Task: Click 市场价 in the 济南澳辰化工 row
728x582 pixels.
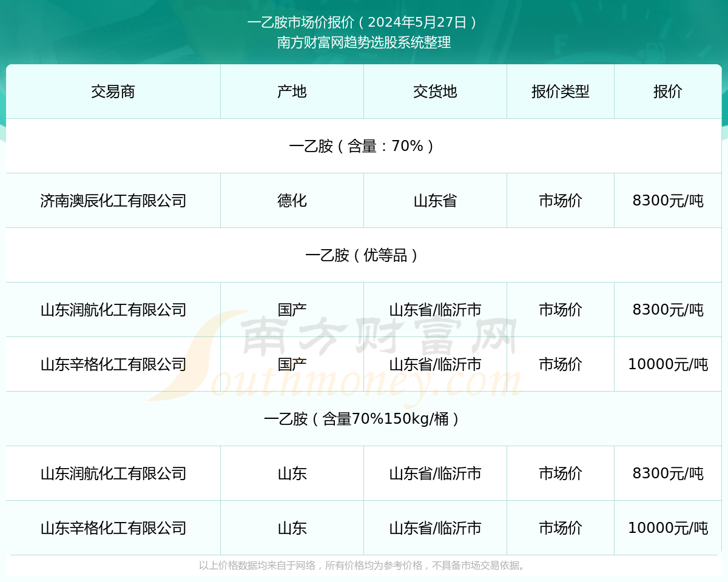Action: (x=561, y=201)
